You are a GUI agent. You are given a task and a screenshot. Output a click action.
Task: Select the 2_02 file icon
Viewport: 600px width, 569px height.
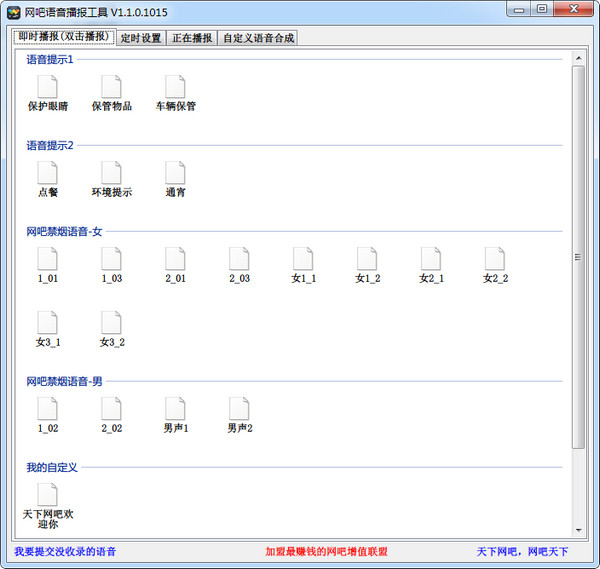click(111, 409)
